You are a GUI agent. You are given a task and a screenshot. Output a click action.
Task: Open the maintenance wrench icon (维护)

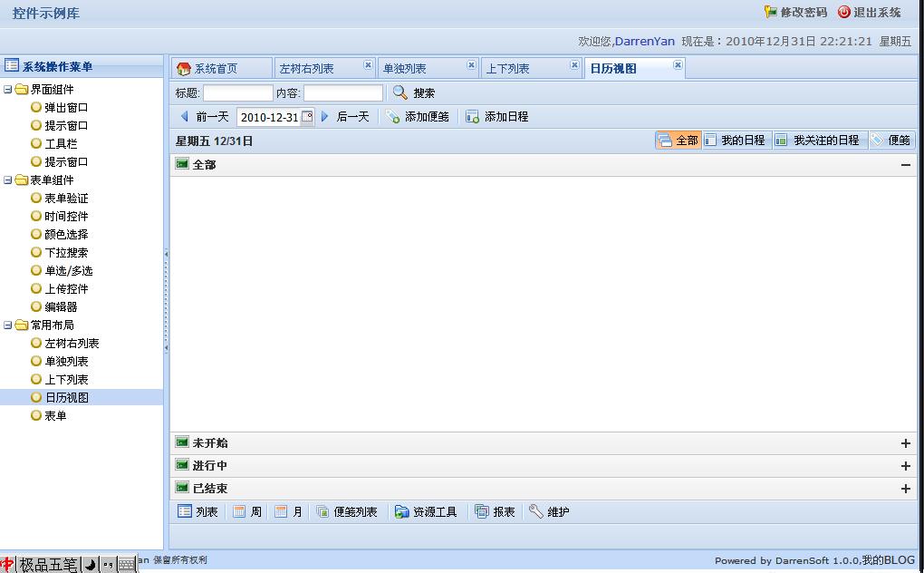[x=536, y=512]
